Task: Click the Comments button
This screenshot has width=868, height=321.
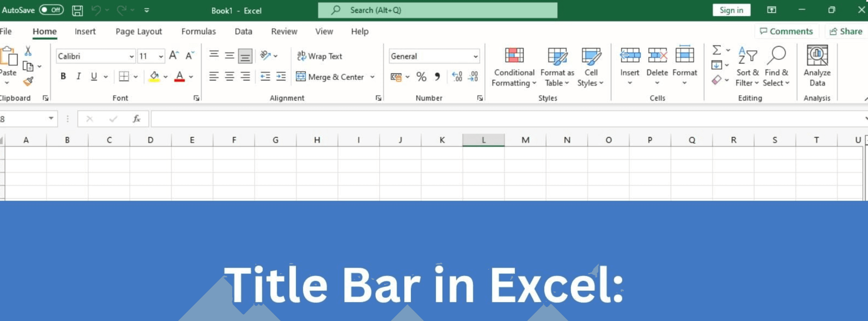Action: pos(786,31)
